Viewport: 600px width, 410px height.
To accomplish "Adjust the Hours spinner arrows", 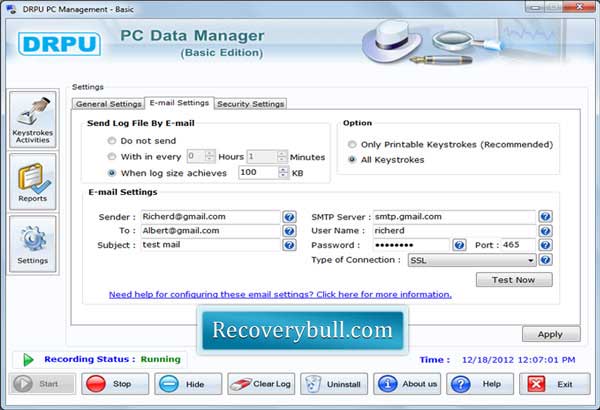I will click(209, 156).
